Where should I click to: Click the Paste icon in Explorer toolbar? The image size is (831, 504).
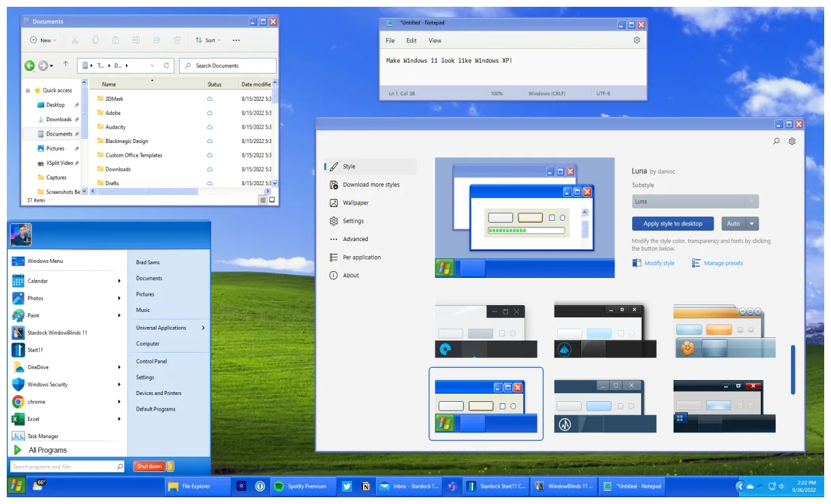tap(115, 40)
